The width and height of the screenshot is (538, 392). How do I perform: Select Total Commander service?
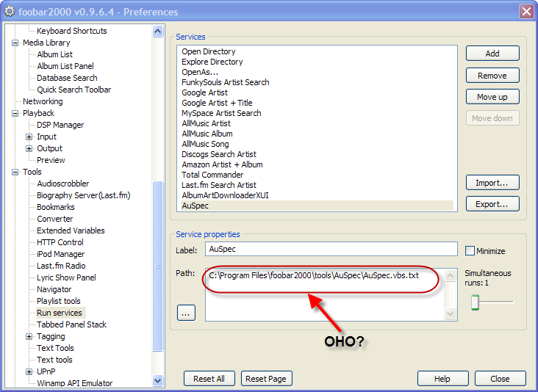[x=212, y=175]
